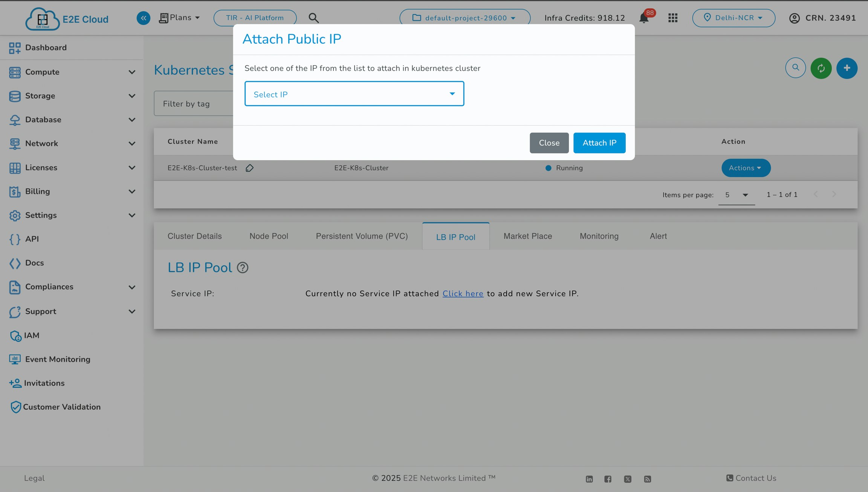868x492 pixels.
Task: Click the Network sidebar icon
Action: coord(15,144)
